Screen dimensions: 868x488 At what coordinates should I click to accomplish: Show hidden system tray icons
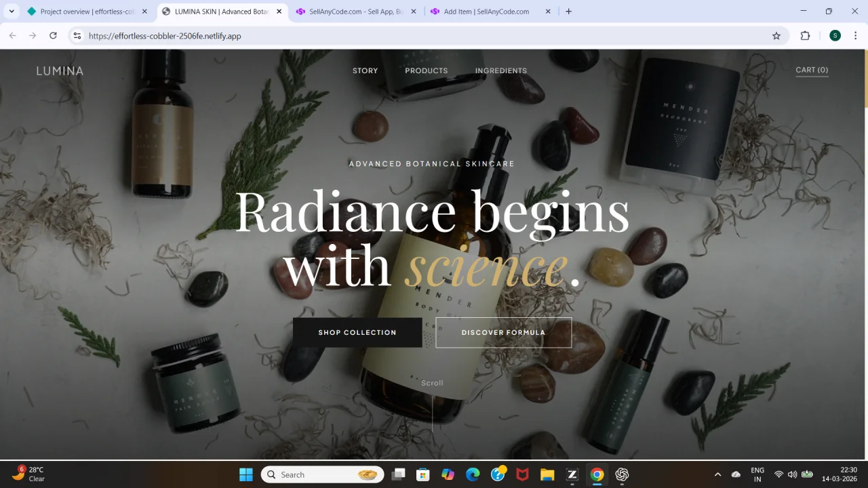(717, 474)
